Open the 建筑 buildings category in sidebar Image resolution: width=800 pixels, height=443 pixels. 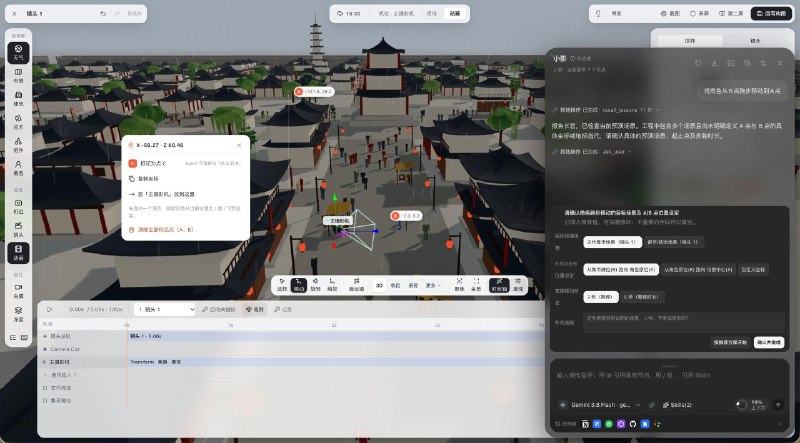pyautogui.click(x=18, y=99)
